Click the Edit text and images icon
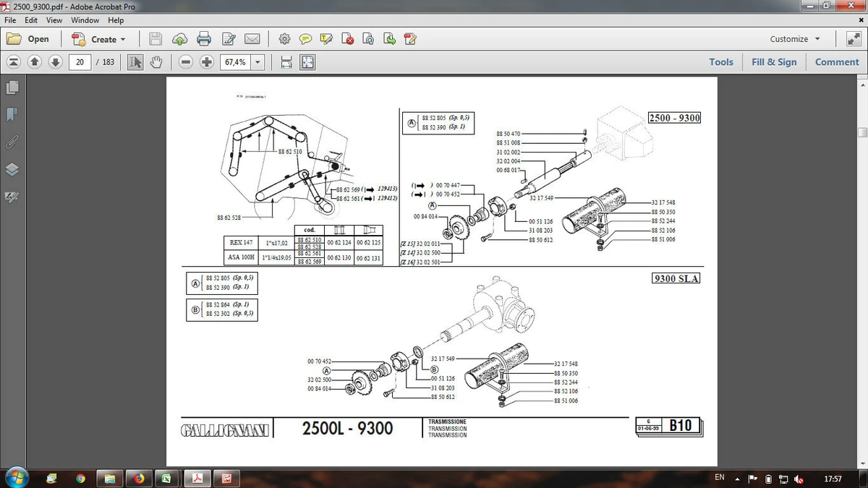 pos(229,39)
